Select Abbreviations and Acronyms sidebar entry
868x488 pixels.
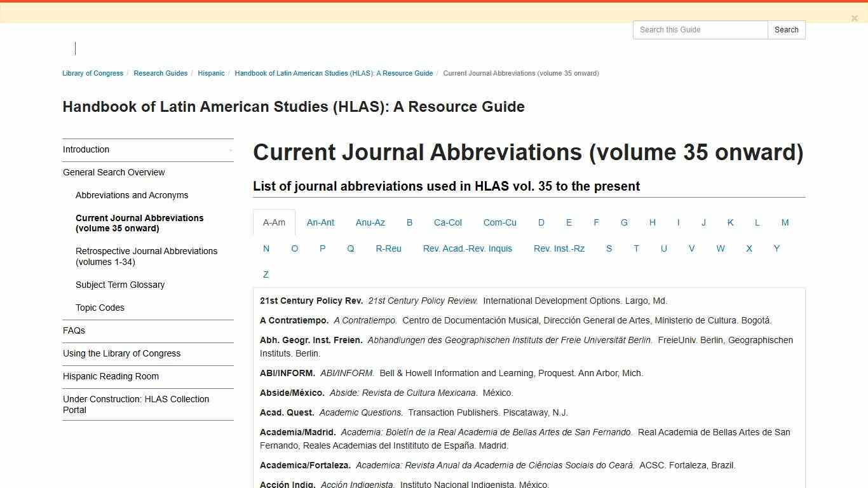[x=132, y=195]
